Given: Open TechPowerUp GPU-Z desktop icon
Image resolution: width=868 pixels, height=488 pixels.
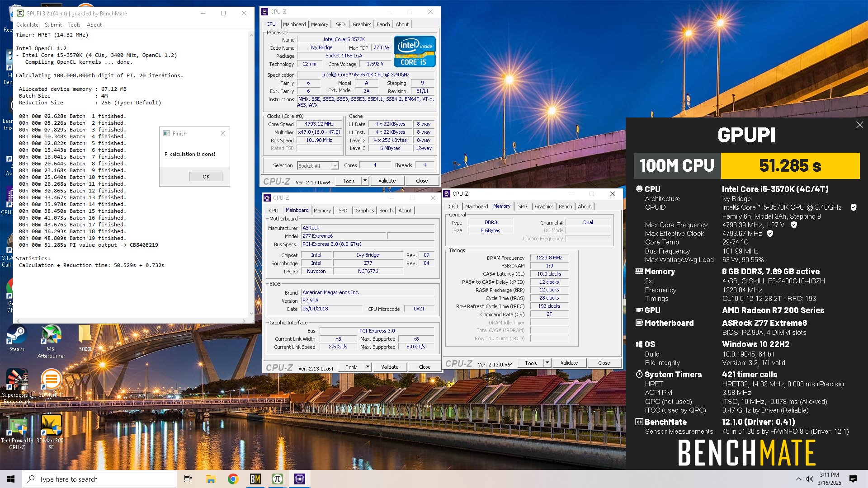Looking at the screenshot, I should click(17, 432).
